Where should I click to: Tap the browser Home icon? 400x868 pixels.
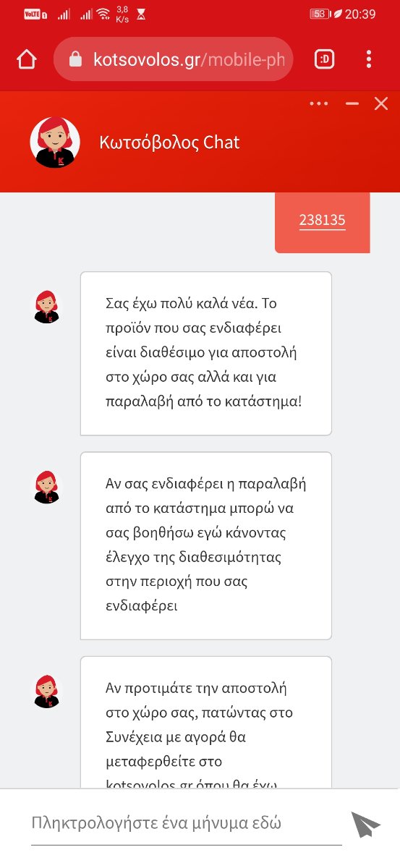(x=27, y=59)
